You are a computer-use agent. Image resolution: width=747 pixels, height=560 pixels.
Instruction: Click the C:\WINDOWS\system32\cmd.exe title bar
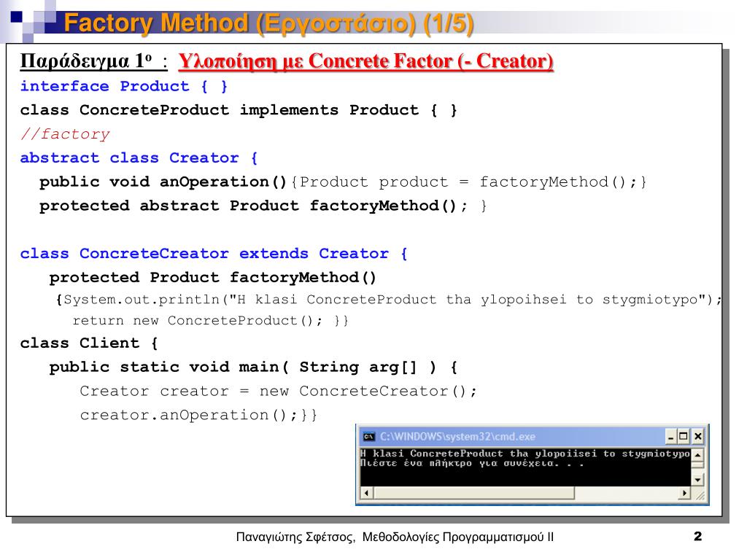[x=532, y=436]
